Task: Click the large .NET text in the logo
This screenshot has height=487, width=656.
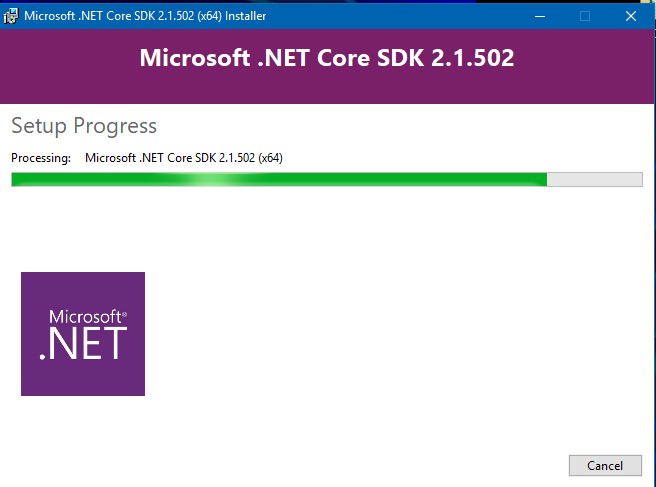Action: pos(83,344)
